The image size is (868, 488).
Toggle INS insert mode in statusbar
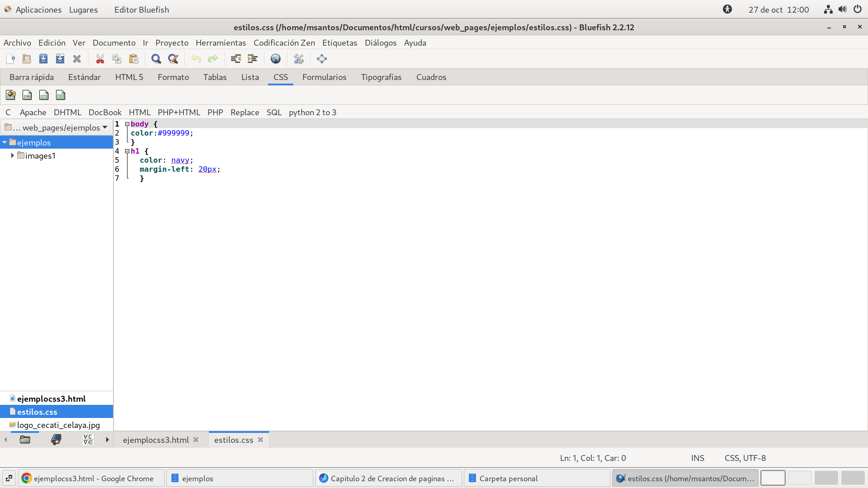[698, 458]
